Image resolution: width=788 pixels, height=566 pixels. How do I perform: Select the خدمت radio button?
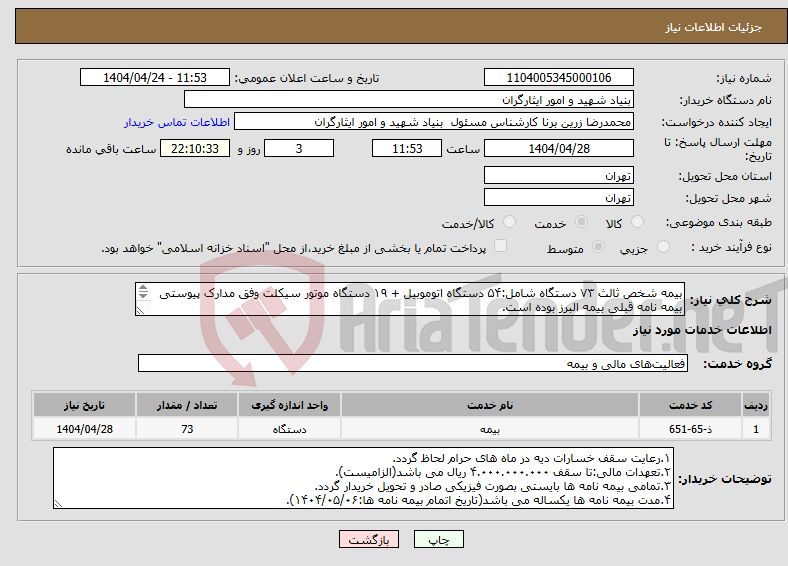click(x=581, y=222)
